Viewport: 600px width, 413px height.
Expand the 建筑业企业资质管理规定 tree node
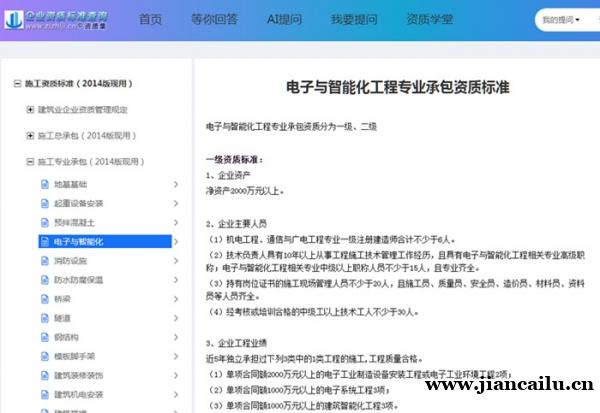tap(30, 110)
